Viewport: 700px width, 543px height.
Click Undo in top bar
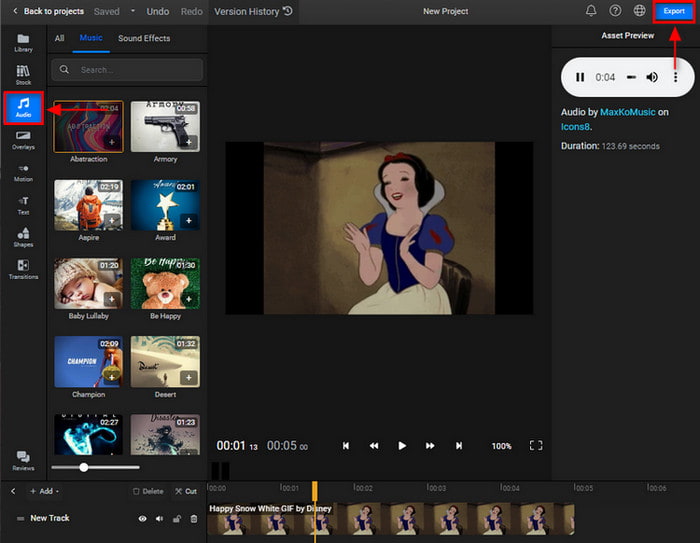click(158, 12)
